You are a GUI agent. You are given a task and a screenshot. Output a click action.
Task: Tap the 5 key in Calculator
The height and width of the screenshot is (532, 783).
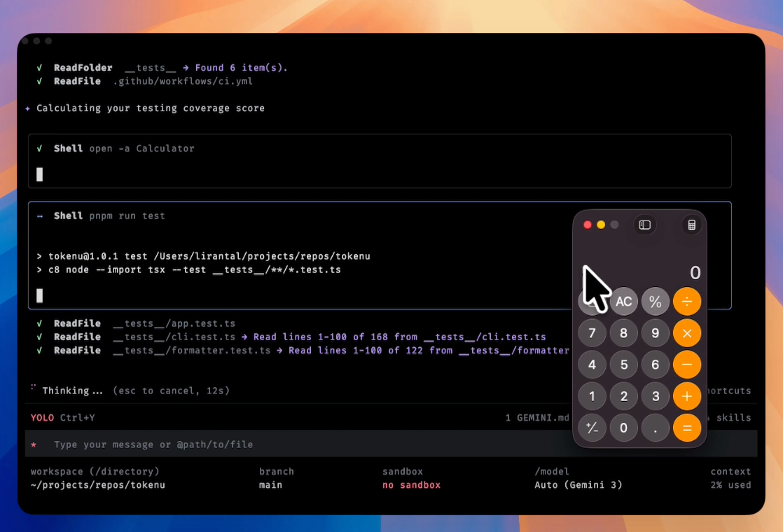[624, 365]
